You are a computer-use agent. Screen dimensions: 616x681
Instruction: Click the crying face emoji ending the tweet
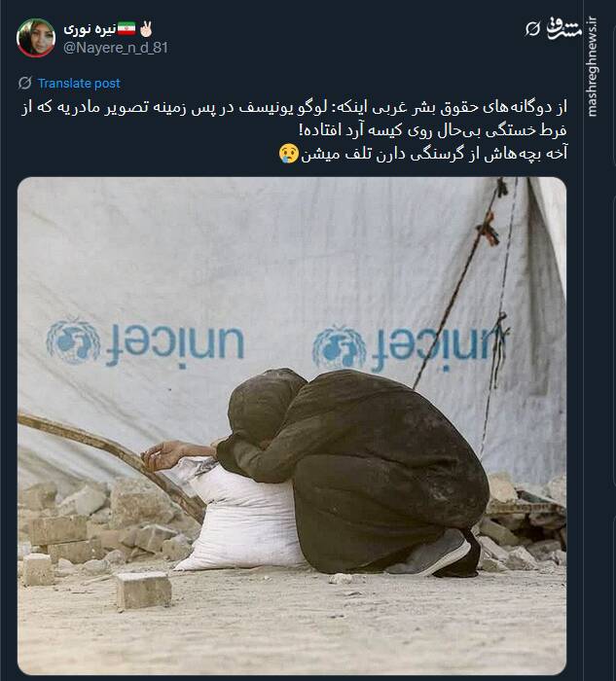tap(289, 154)
